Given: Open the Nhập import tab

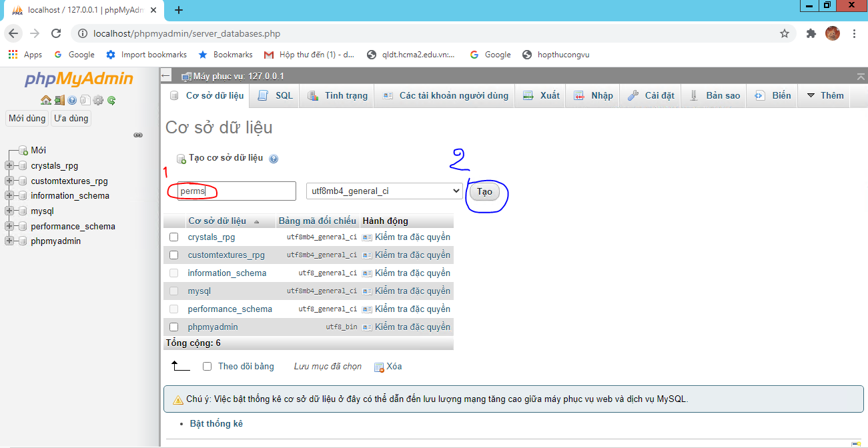Looking at the screenshot, I should click(593, 95).
